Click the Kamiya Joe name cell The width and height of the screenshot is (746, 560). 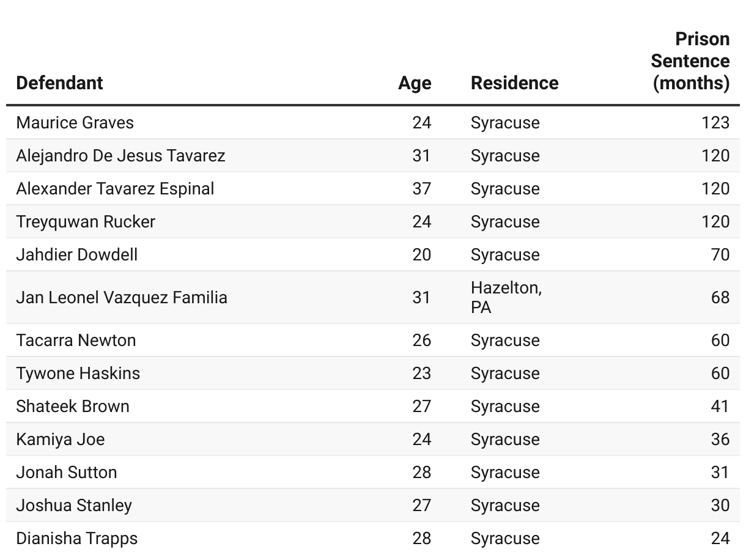point(61,440)
